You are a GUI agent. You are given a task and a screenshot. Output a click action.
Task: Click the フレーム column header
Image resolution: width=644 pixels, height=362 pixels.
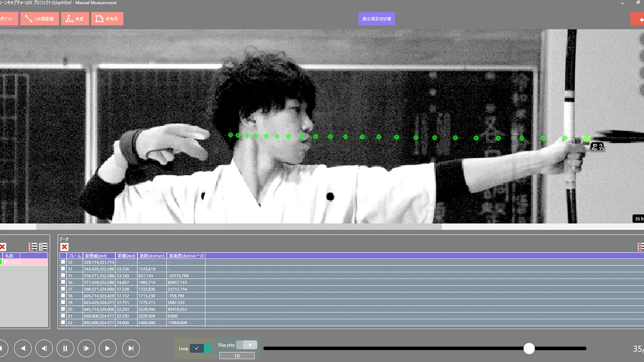click(x=74, y=256)
